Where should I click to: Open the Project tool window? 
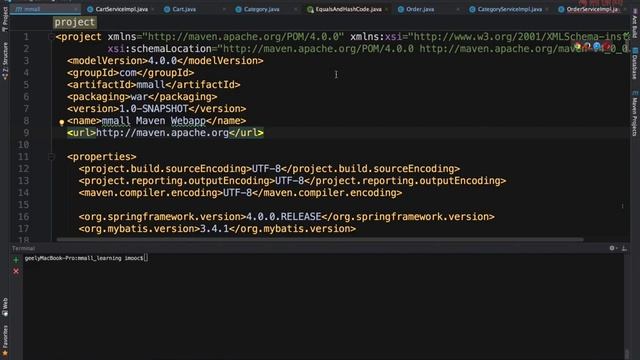tap(4, 18)
